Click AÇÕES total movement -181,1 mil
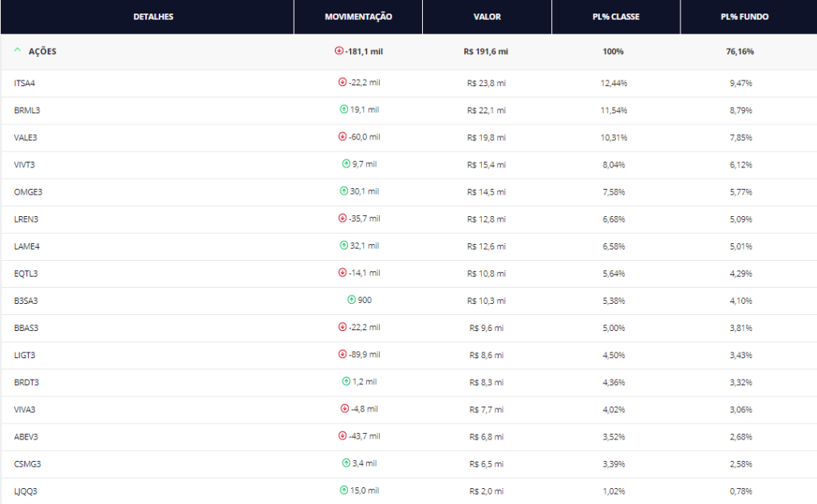 tap(364, 52)
